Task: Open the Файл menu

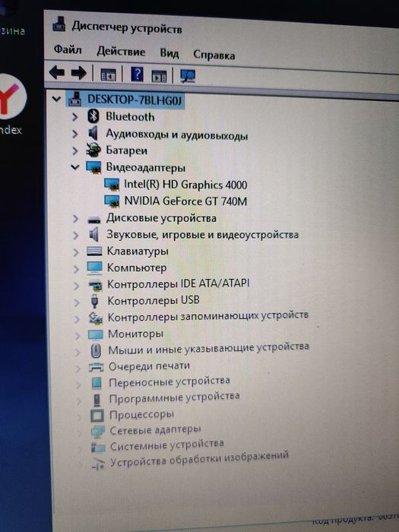Action: click(x=68, y=49)
